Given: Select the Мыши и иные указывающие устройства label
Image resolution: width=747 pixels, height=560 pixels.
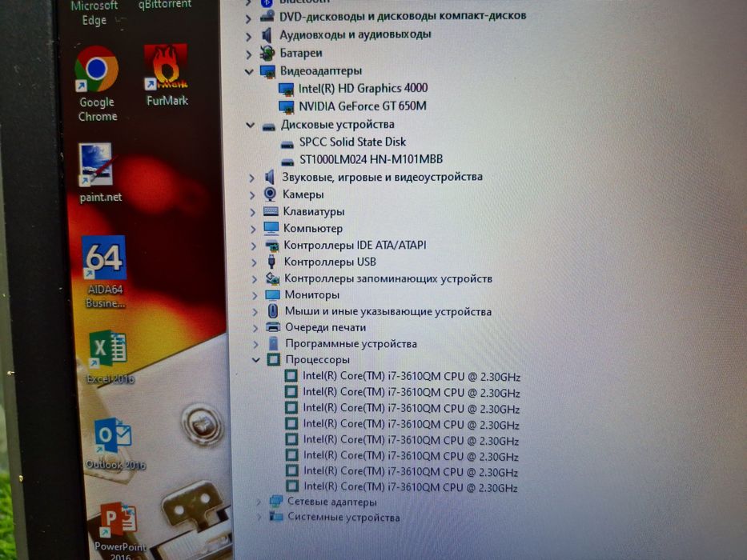Looking at the screenshot, I should click(x=388, y=311).
